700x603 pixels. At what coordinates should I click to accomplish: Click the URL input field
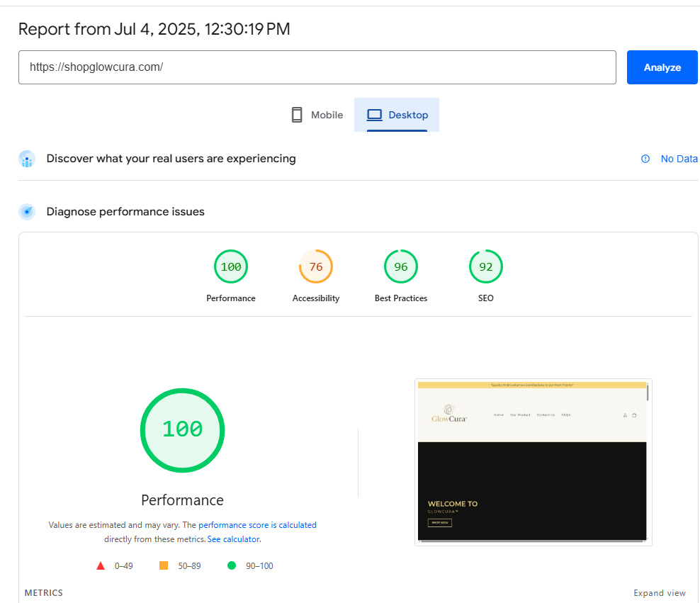[317, 67]
